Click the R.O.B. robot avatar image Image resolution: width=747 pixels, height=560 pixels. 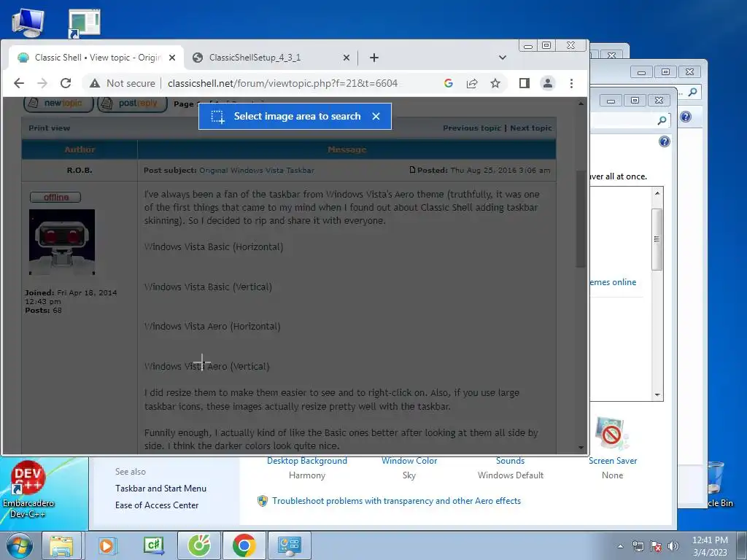(62, 242)
